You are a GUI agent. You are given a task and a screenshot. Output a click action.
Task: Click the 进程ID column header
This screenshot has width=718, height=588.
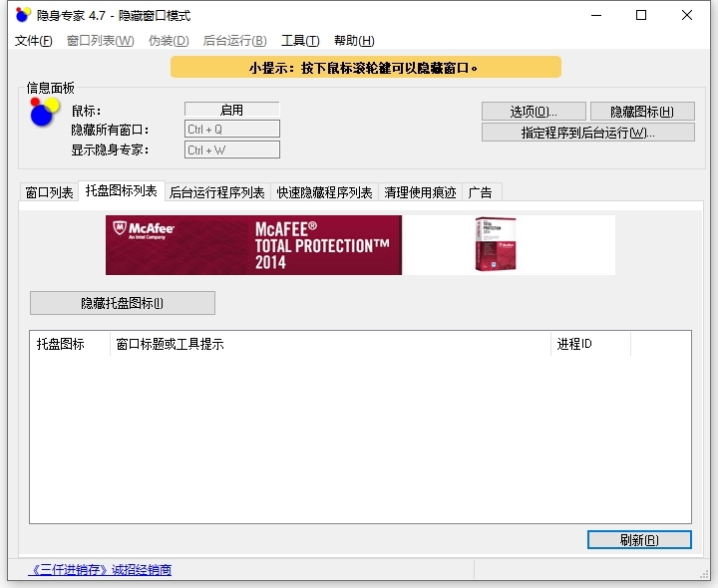click(590, 344)
